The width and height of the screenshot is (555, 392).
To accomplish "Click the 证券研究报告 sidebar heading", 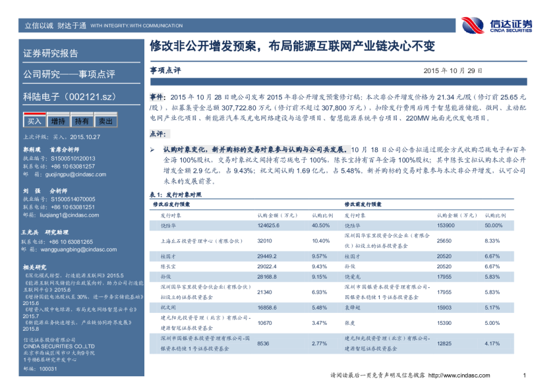I will click(x=51, y=53).
